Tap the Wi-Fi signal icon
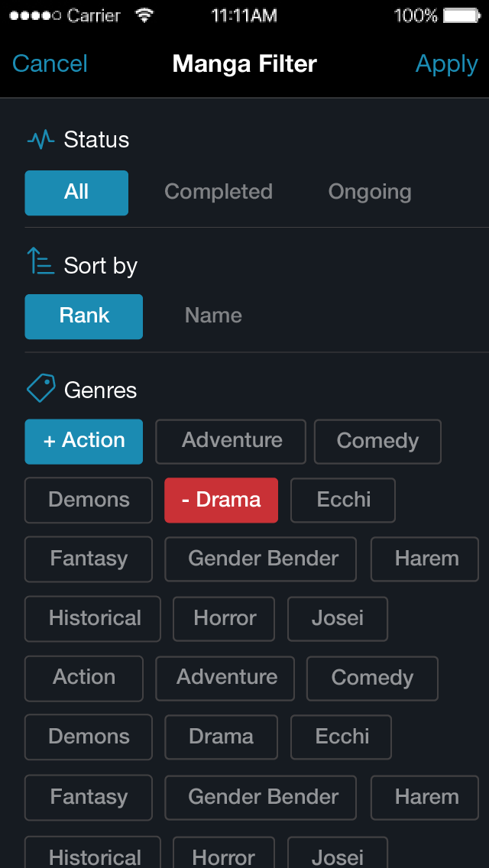Screen dimensions: 489x868 point(144,15)
